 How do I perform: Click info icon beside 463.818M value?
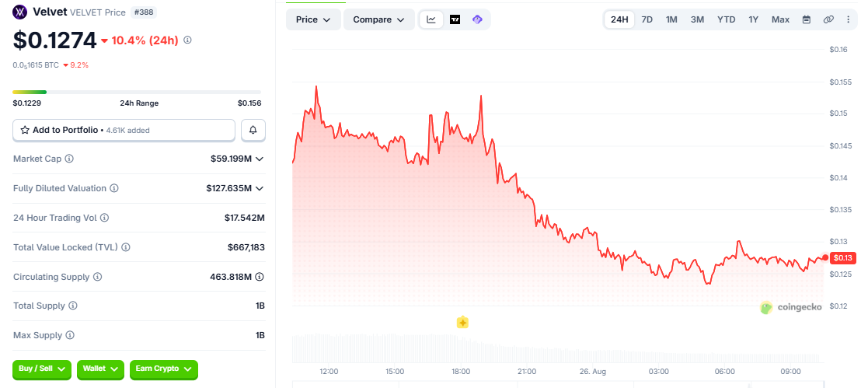click(259, 277)
